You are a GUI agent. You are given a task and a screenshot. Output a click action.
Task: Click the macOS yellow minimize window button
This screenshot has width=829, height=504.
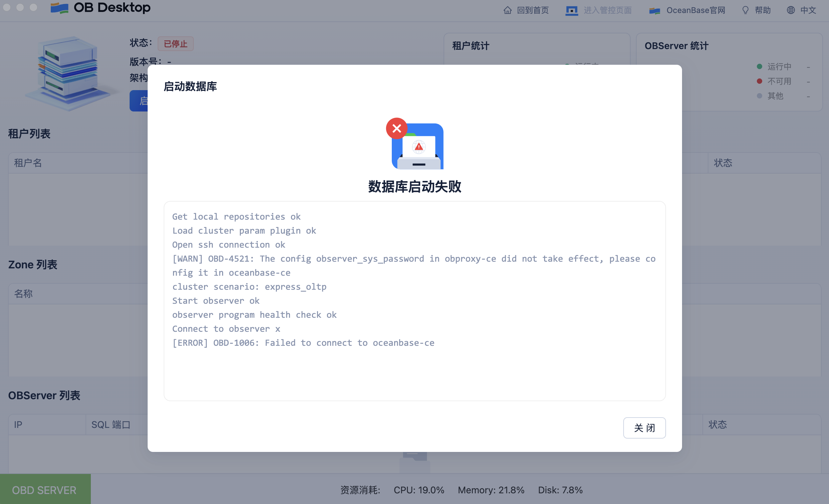point(20,7)
